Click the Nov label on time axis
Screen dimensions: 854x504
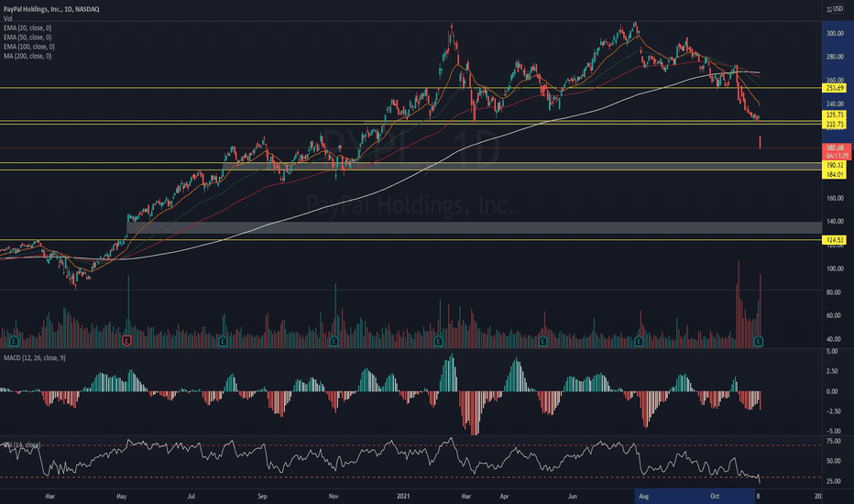334,496
